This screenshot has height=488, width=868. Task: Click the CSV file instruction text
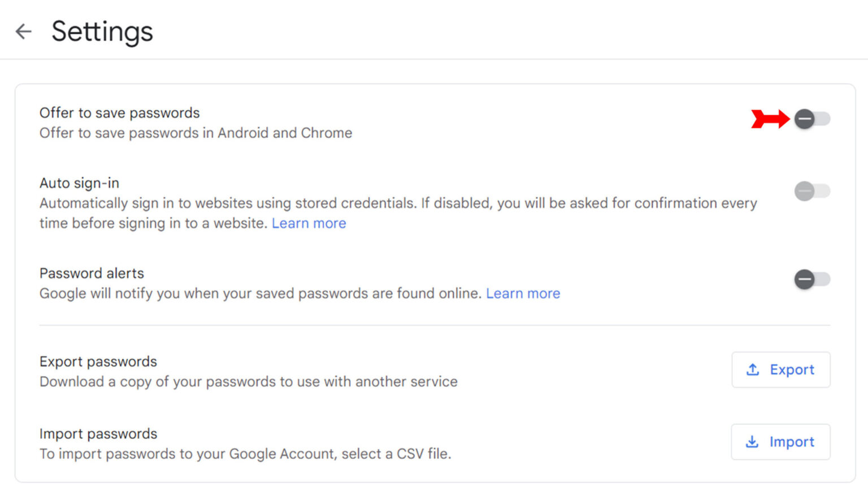click(245, 454)
